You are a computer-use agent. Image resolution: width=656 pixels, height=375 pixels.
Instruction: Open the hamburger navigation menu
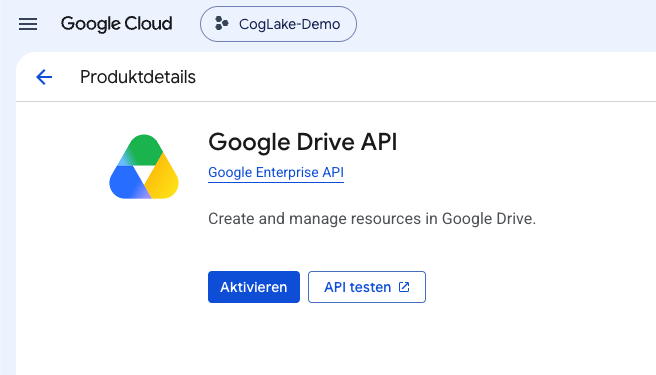tap(28, 24)
